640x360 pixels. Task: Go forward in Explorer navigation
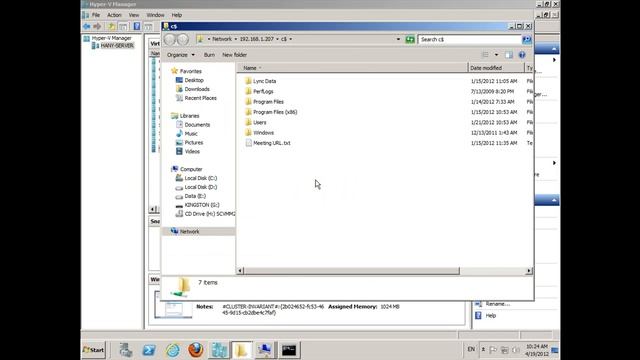[x=182, y=39]
